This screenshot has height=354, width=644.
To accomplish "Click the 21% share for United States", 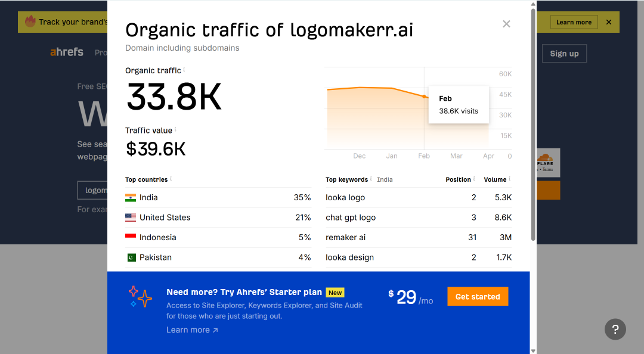I will pyautogui.click(x=303, y=218).
